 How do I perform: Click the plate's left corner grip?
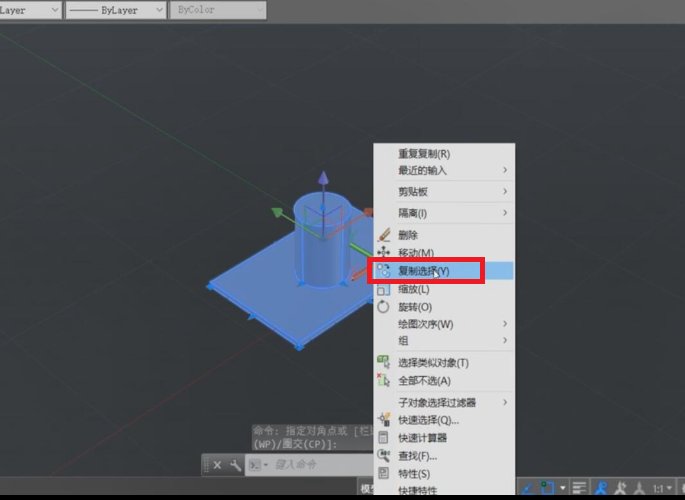tap(210, 286)
